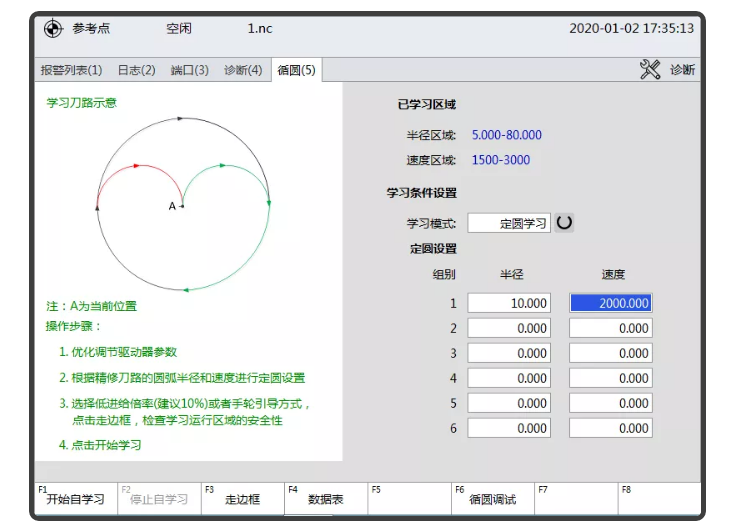Click group 4 radius input field

[509, 378]
